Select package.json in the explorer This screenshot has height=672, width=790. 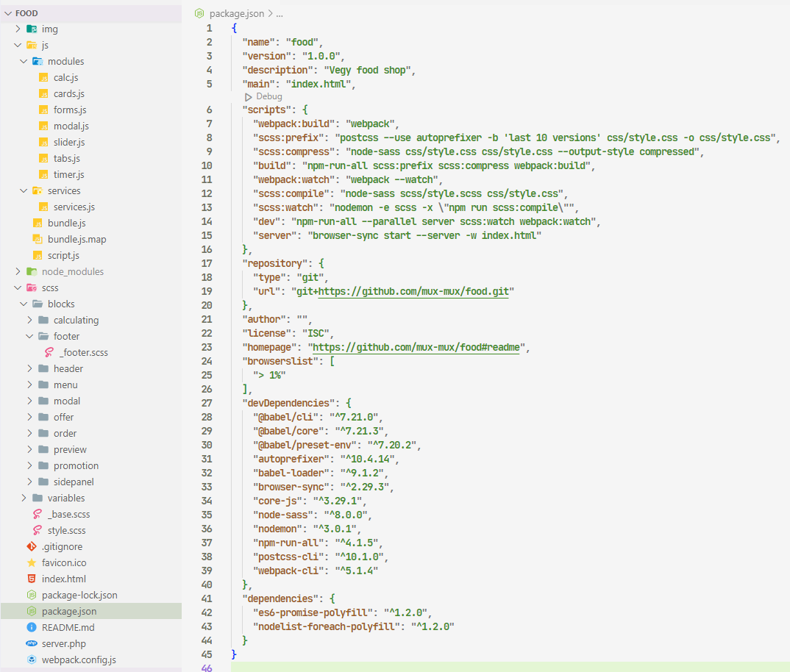click(90, 611)
